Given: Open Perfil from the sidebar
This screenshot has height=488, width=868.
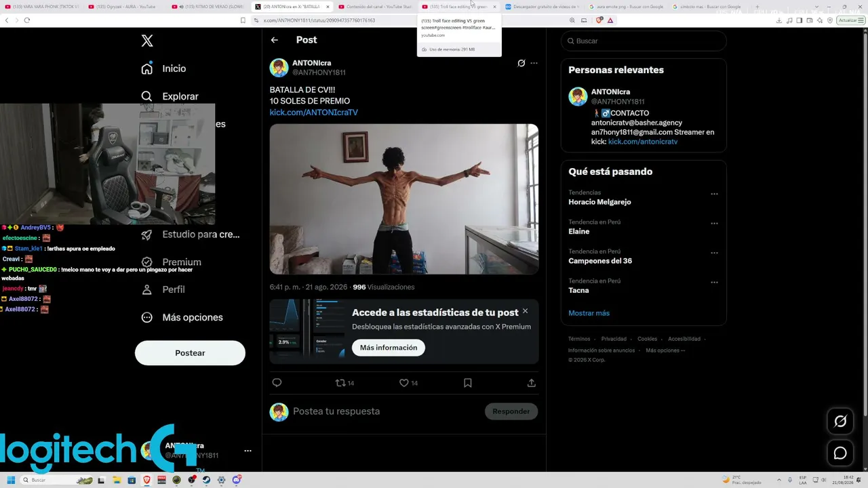Looking at the screenshot, I should (163, 289).
